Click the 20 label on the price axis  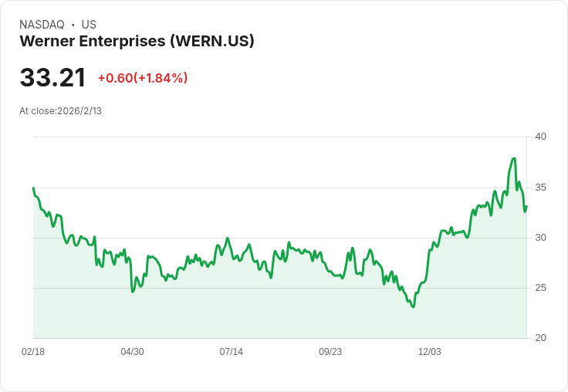(540, 338)
